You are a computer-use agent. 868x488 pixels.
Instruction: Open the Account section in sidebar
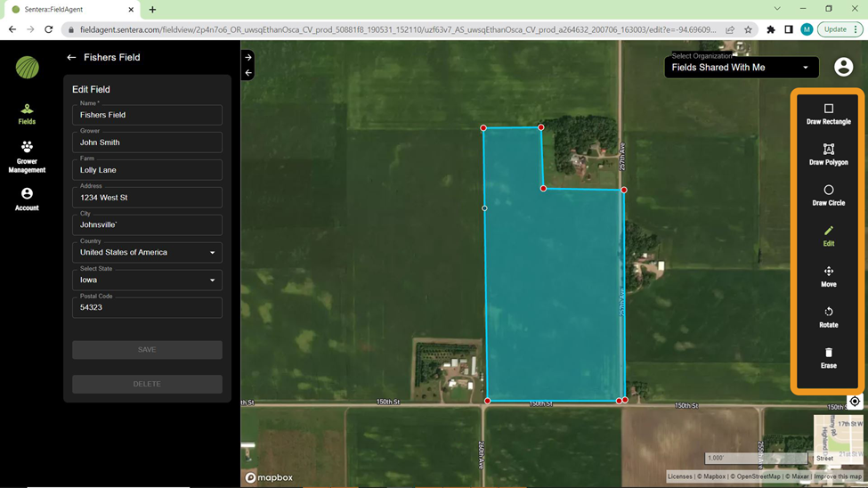[x=27, y=199]
